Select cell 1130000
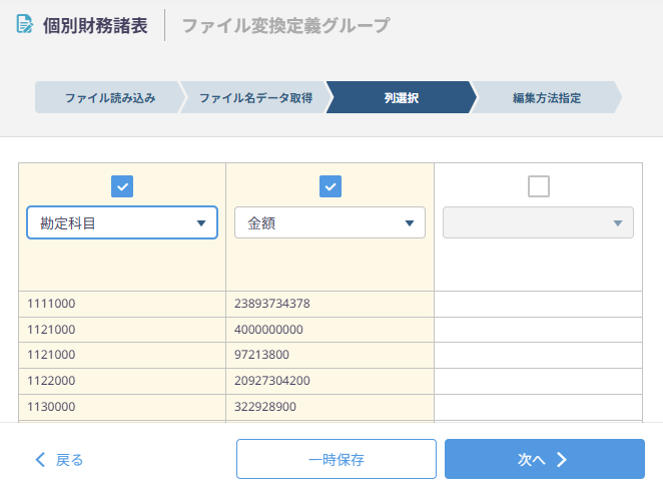Image resolution: width=663 pixels, height=490 pixels. pyautogui.click(x=122, y=407)
